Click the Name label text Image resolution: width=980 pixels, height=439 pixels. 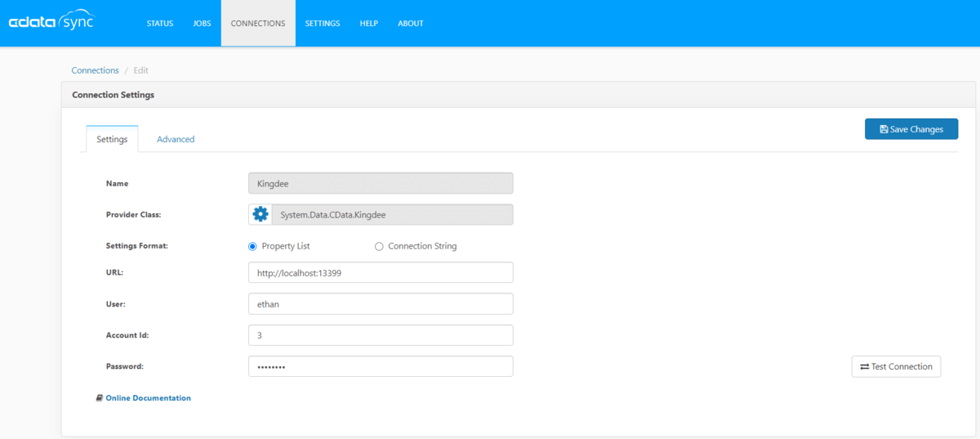click(x=117, y=184)
